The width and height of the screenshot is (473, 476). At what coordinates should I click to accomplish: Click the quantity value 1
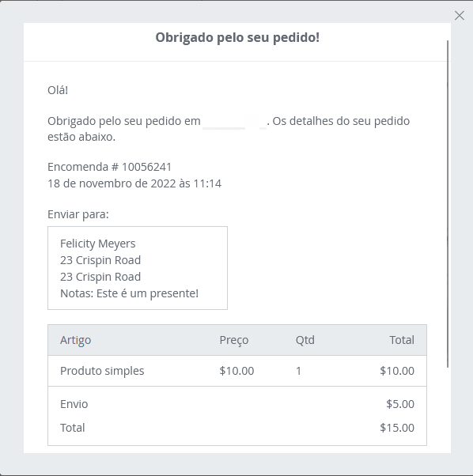tap(298, 371)
